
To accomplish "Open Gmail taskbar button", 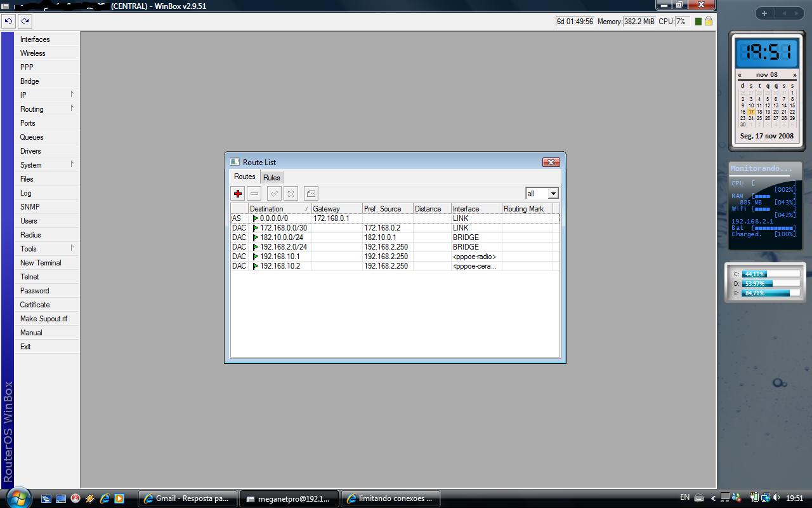I will (x=188, y=498).
